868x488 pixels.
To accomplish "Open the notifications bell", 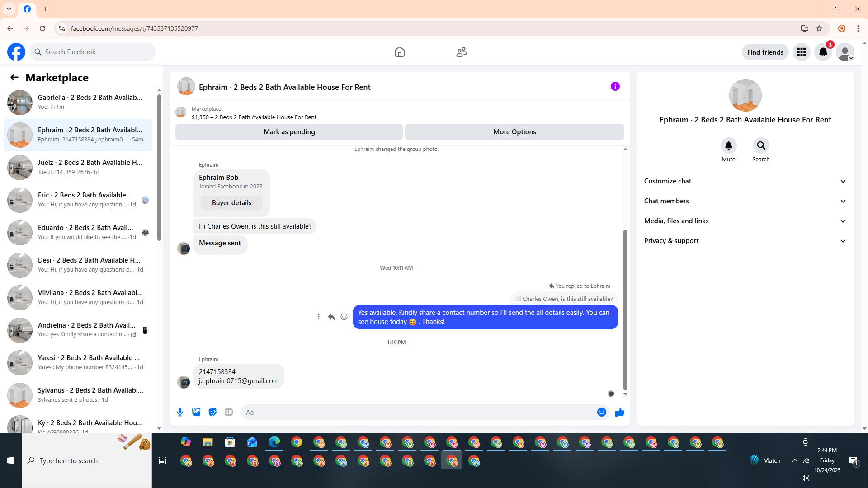I will 823,52.
